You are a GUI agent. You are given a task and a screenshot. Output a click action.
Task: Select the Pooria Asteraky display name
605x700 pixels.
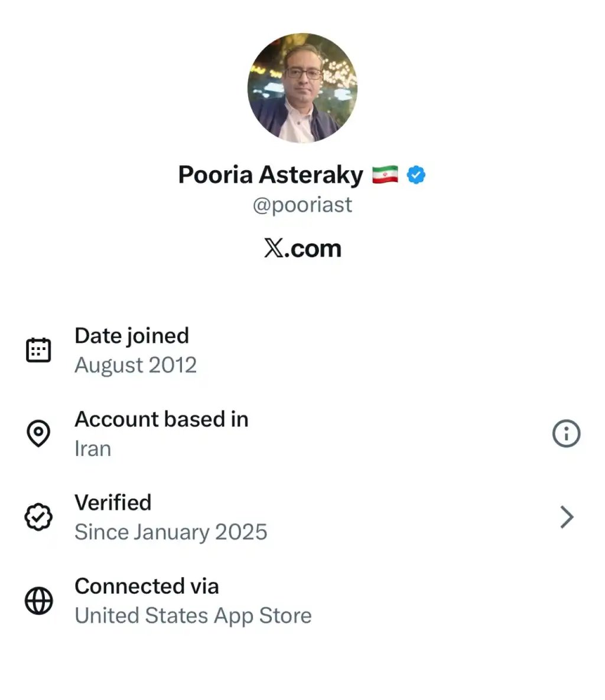pyautogui.click(x=271, y=175)
